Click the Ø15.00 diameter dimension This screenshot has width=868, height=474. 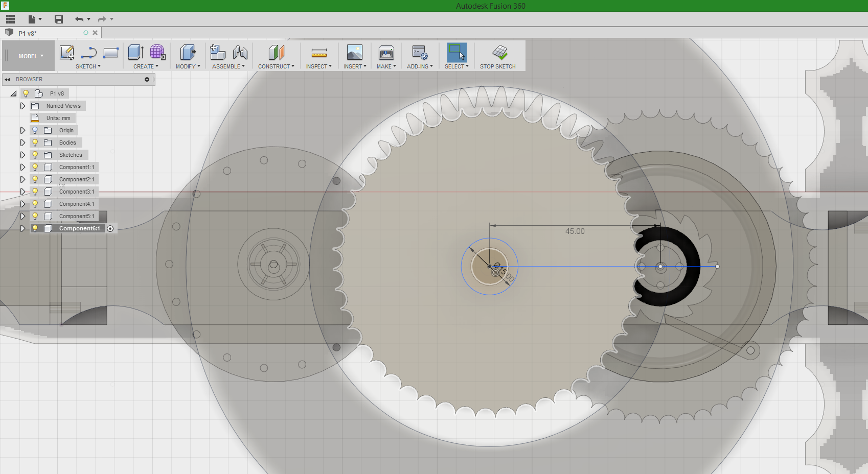(504, 272)
